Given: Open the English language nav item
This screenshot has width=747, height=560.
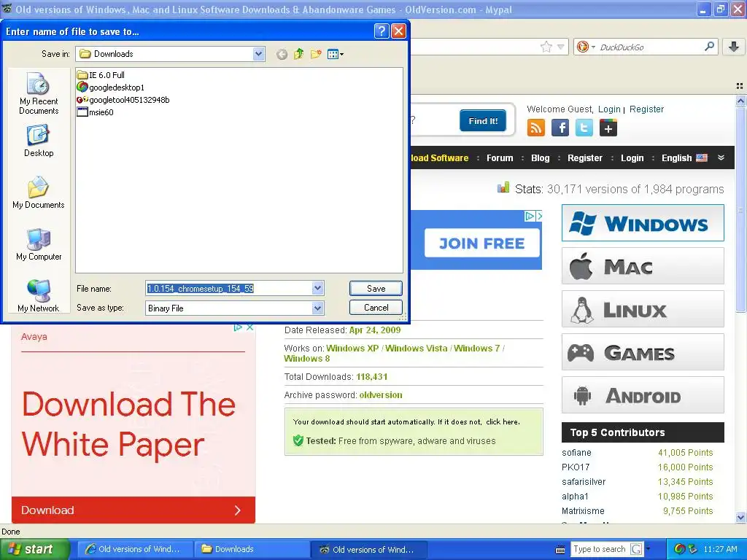Looking at the screenshot, I should click(x=684, y=158).
